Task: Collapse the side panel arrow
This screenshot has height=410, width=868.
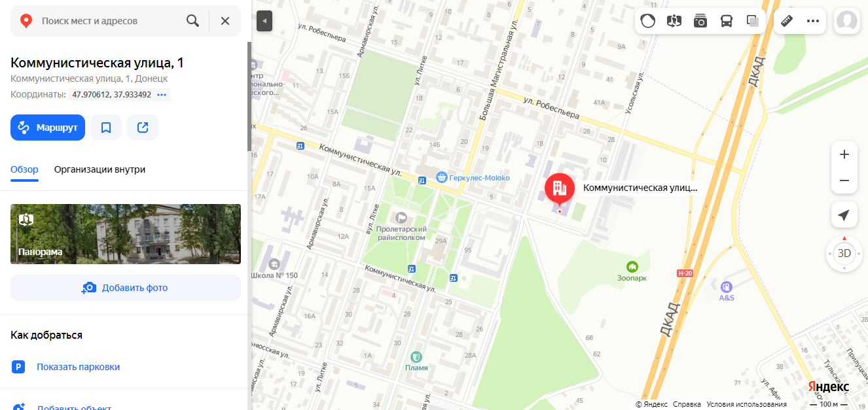Action: pos(264,21)
